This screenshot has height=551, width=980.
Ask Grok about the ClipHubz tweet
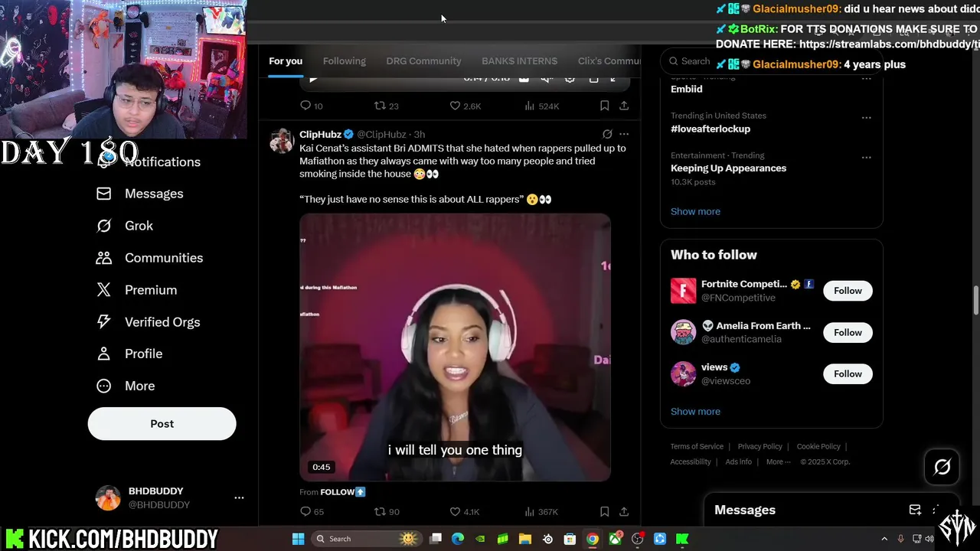click(x=607, y=134)
